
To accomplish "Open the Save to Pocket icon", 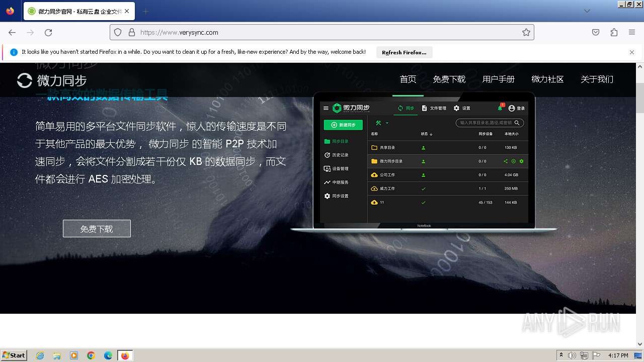I will [596, 32].
